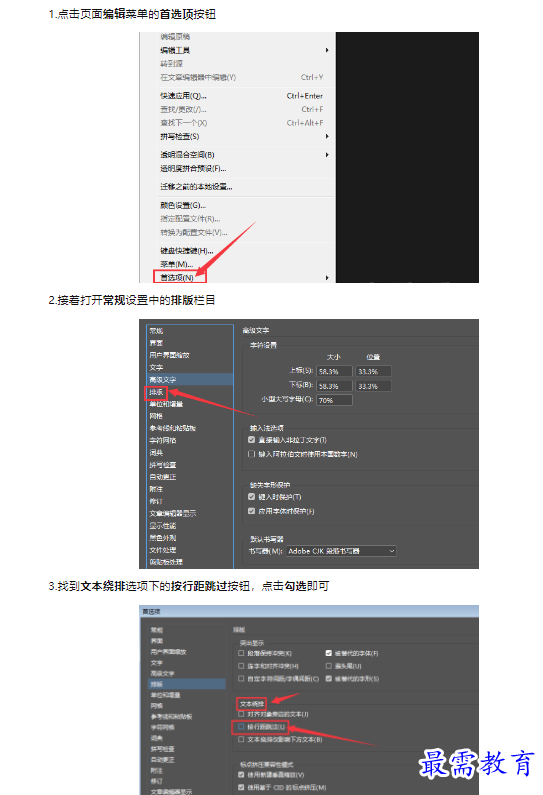The height and width of the screenshot is (795, 543).
Task: Select 词典 in the 高级文字 dialog sidebar
Action: (156, 453)
